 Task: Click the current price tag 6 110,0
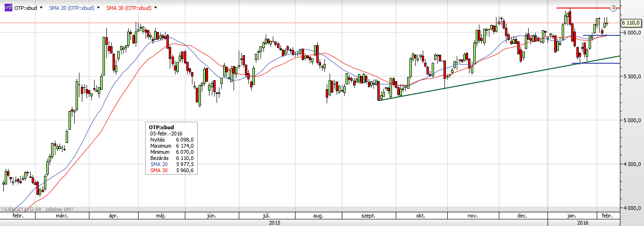631,23
